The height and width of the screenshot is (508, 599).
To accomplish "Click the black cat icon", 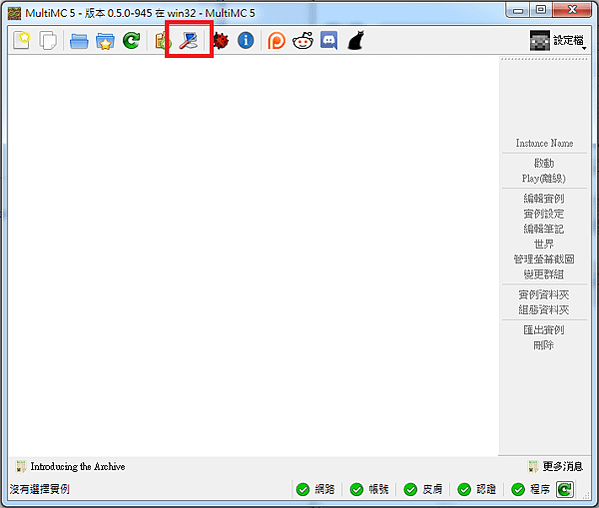I will point(356,40).
